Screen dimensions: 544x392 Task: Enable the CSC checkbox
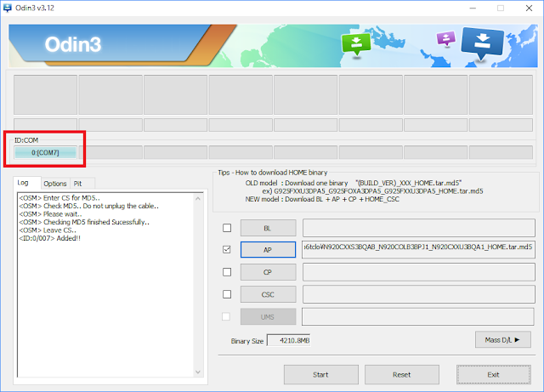(227, 294)
